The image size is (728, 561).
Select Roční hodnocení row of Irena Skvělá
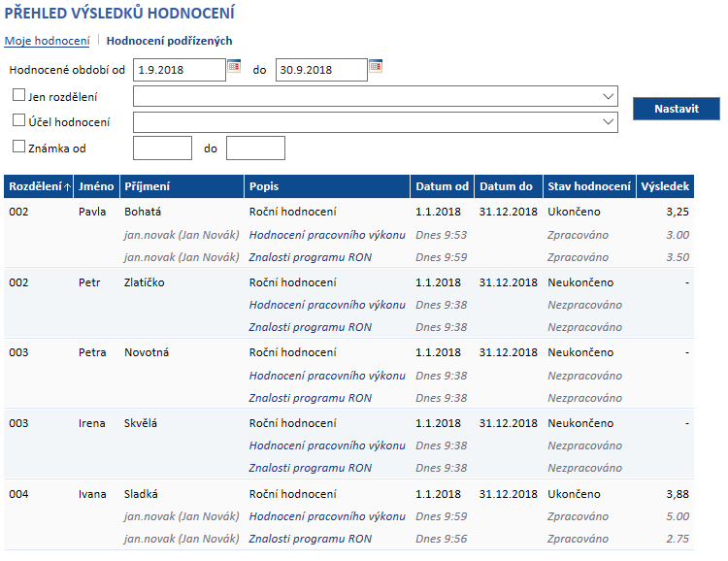coord(348,423)
